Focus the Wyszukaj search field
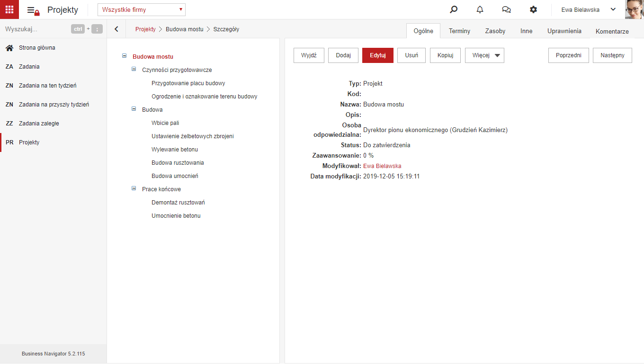644x364 pixels. (x=36, y=29)
